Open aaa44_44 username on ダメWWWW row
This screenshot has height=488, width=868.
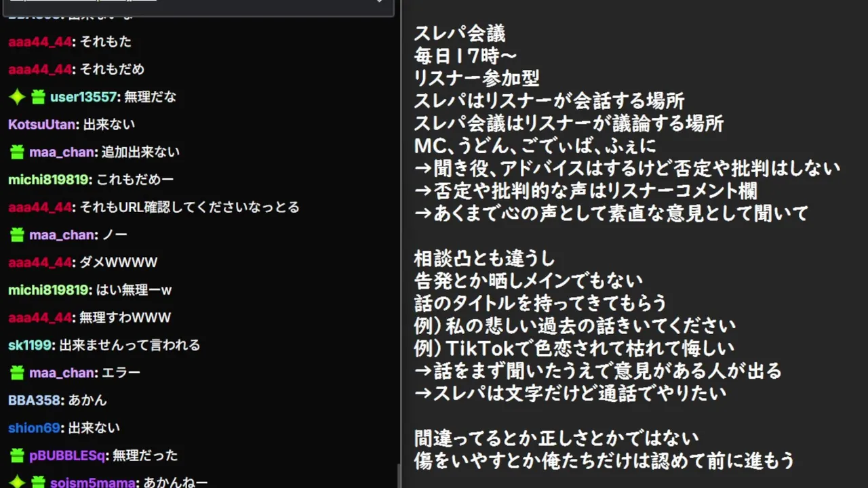(x=40, y=262)
